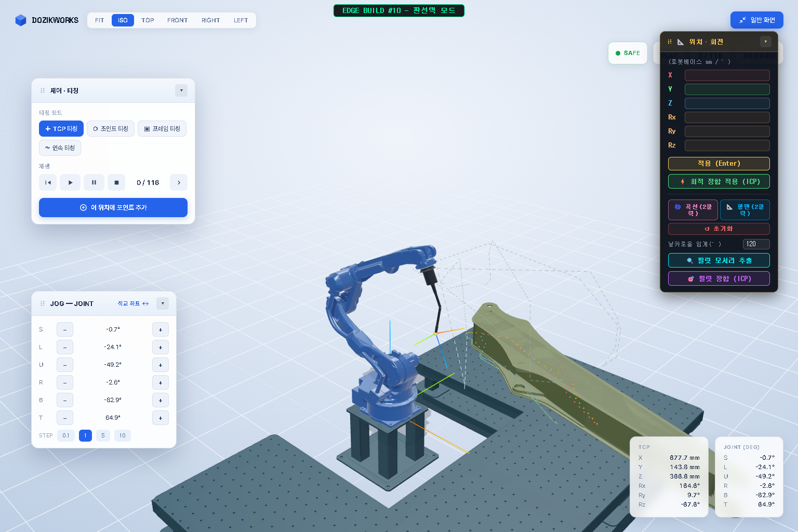Advance to the next point with chevron

click(179, 182)
